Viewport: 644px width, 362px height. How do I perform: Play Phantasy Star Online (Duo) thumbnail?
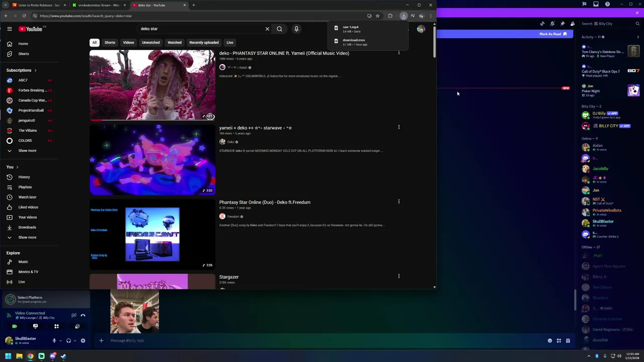152,234
